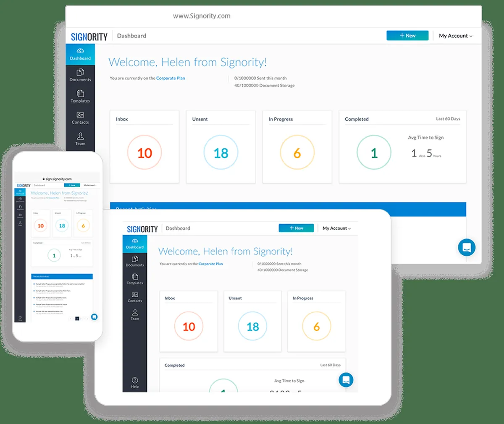The image size is (504, 424).
Task: Open Help in the tablet window sidebar
Action: pos(135,383)
